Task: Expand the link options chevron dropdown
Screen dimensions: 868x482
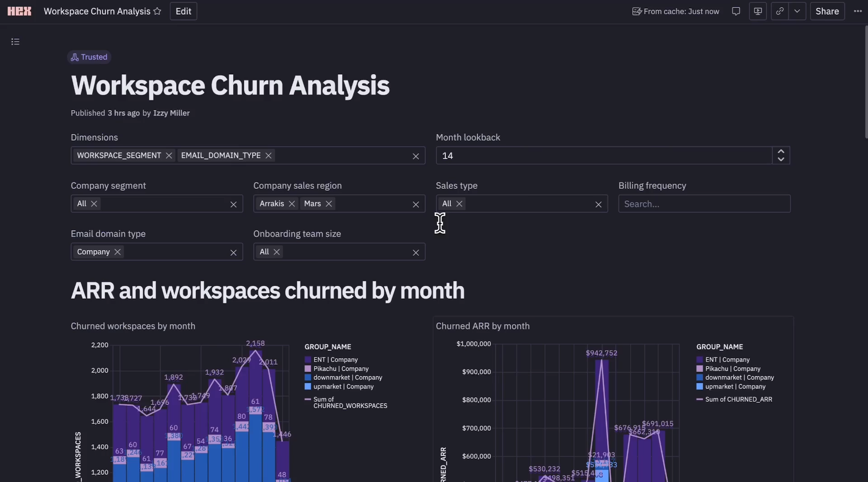Action: [x=797, y=11]
